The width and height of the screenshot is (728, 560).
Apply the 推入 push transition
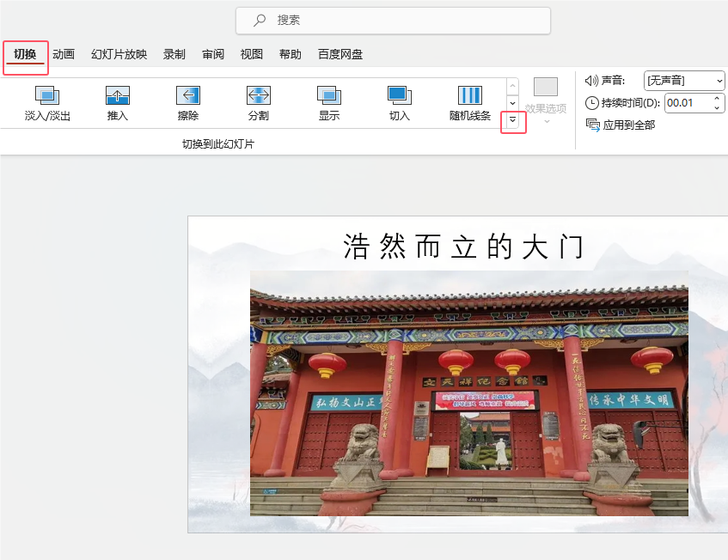(118, 103)
